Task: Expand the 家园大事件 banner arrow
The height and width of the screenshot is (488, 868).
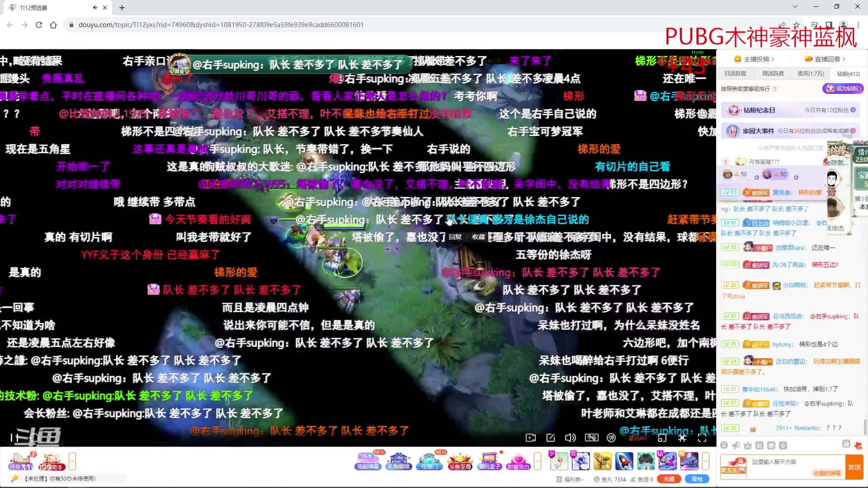Action: [x=853, y=131]
